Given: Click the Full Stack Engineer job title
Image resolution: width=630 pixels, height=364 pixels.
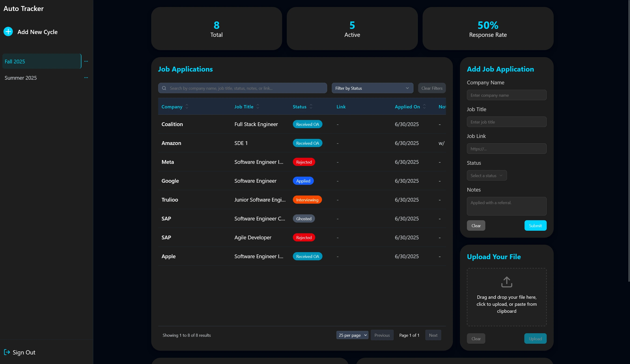Looking at the screenshot, I should pos(256,124).
